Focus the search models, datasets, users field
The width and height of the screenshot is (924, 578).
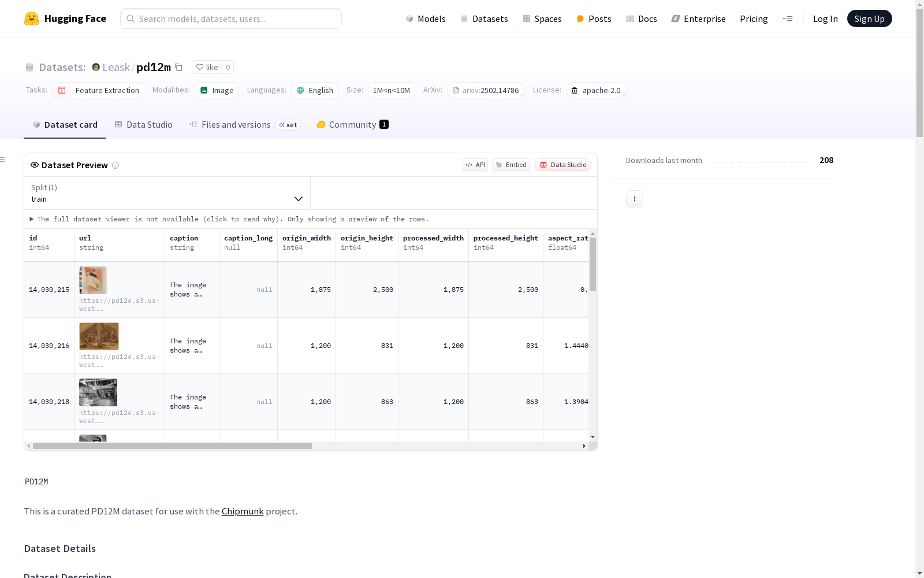click(231, 18)
